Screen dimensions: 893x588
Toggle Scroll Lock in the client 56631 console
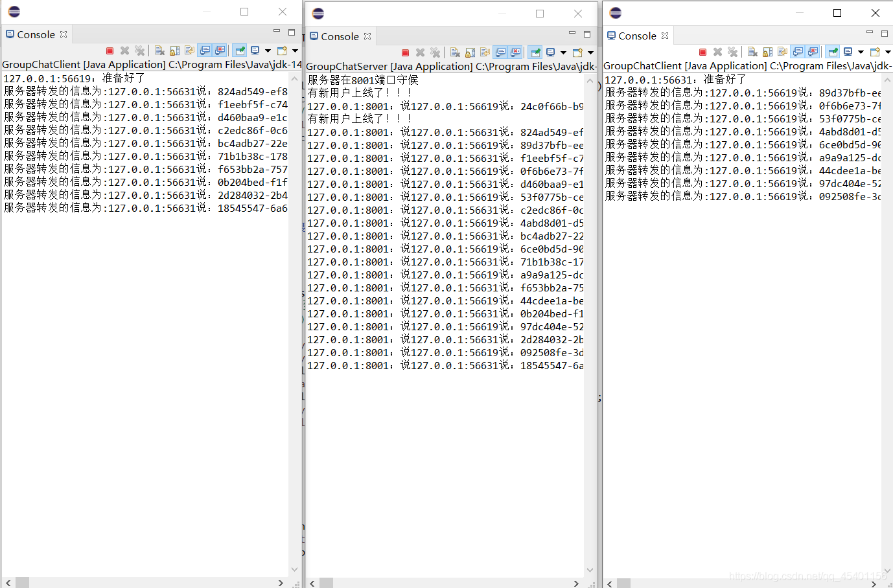[767, 52]
